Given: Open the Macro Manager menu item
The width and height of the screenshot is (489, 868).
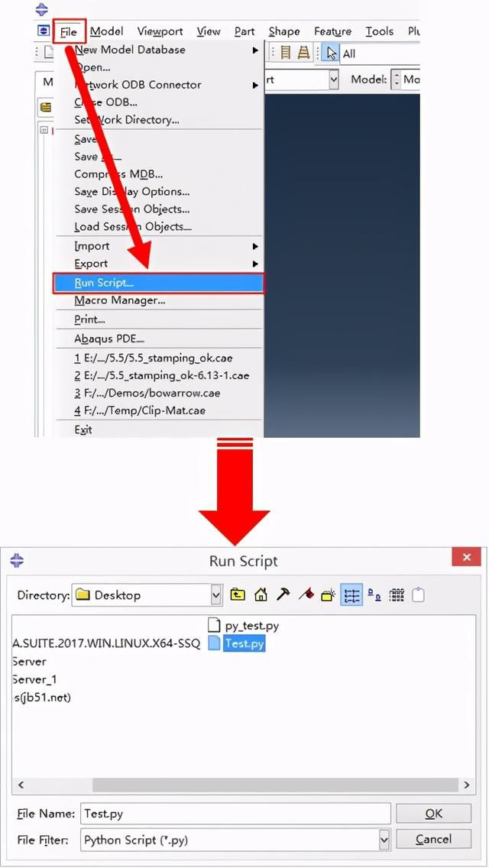Looking at the screenshot, I should (120, 300).
